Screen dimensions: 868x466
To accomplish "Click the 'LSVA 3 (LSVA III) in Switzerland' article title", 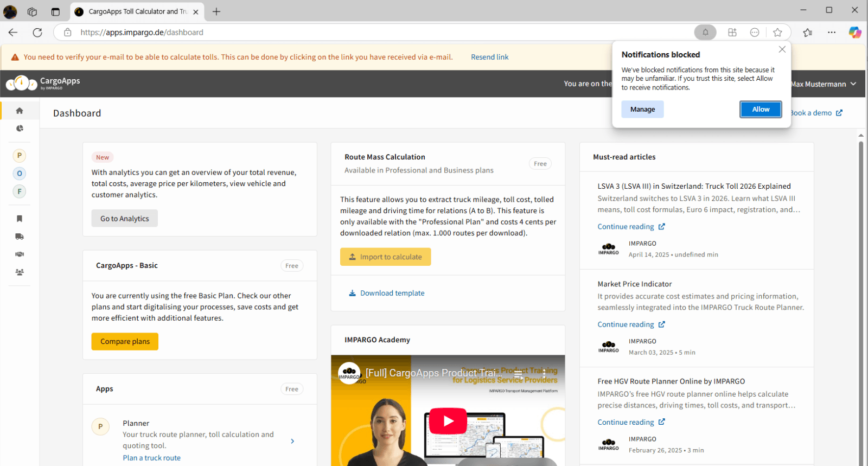I will click(x=694, y=186).
